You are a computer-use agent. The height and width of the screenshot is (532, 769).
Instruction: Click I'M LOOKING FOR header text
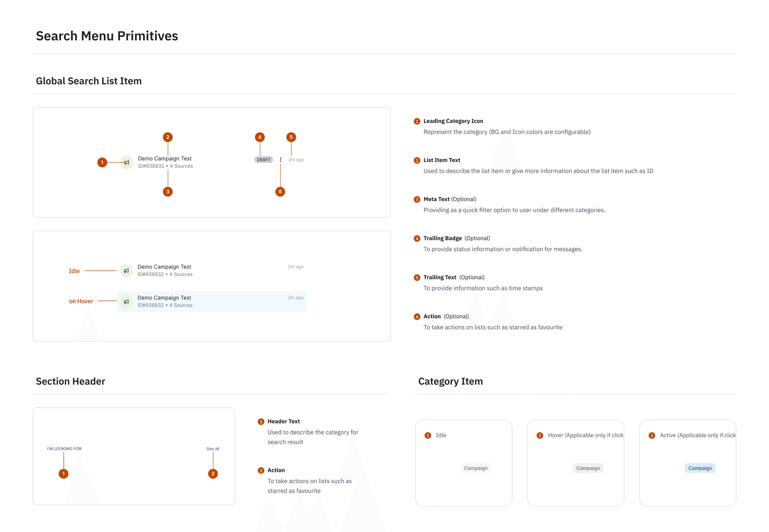pos(64,449)
